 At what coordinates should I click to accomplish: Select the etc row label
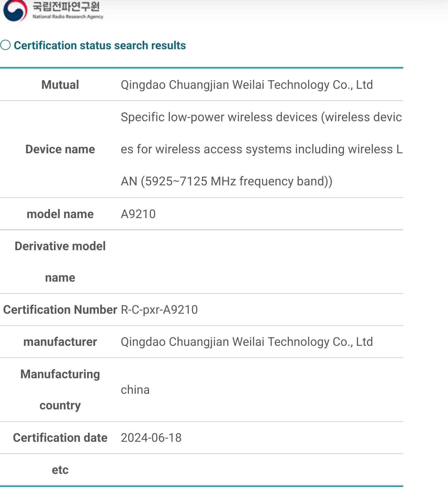coord(60,470)
